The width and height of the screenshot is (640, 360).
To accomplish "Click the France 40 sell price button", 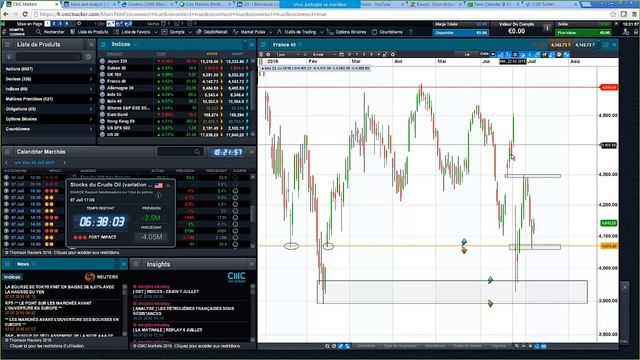I will [x=559, y=44].
